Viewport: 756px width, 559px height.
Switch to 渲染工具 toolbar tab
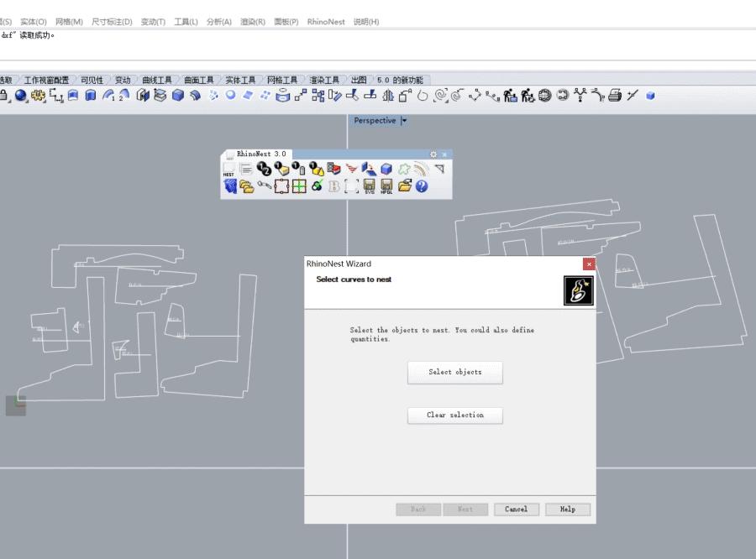pos(324,80)
